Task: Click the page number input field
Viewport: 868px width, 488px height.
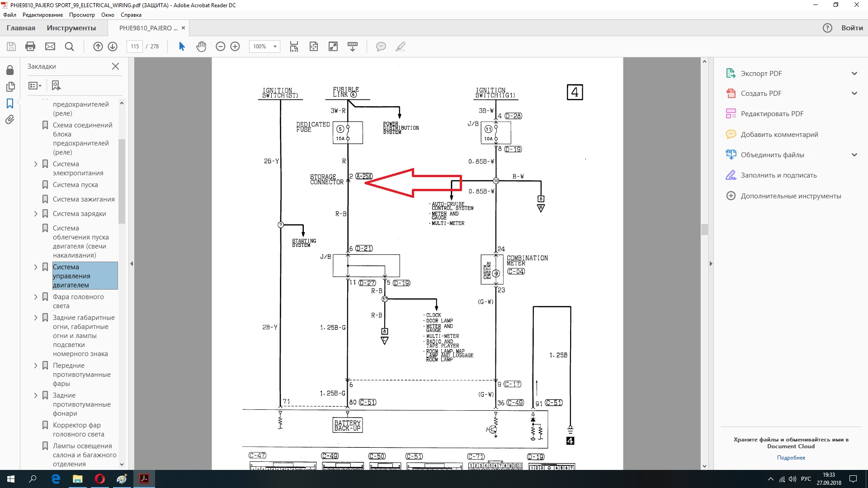Action: tap(135, 46)
